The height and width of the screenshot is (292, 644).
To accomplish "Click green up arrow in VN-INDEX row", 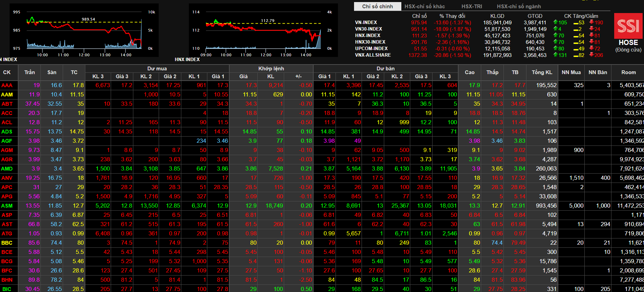I will tap(556, 22).
